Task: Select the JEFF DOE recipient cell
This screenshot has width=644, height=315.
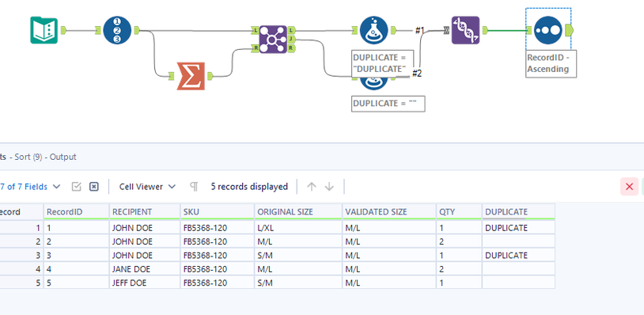Action: coord(145,283)
